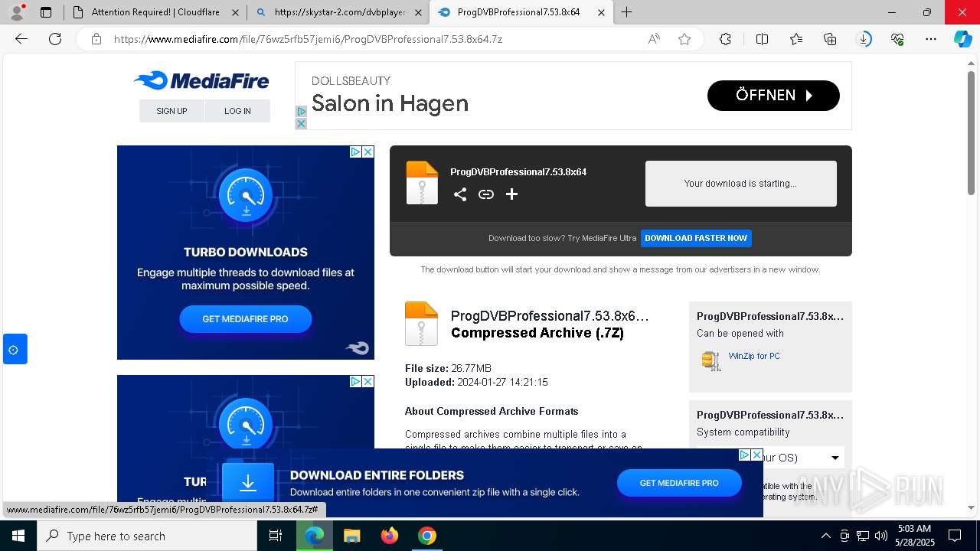Open WinZip for PC link
Screen dimensions: 980x551
click(754, 356)
